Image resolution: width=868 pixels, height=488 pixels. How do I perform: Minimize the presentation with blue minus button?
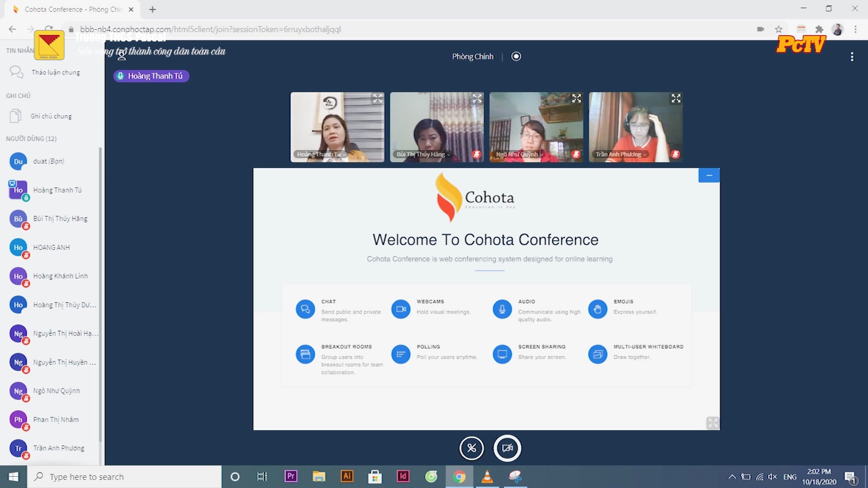pos(709,175)
